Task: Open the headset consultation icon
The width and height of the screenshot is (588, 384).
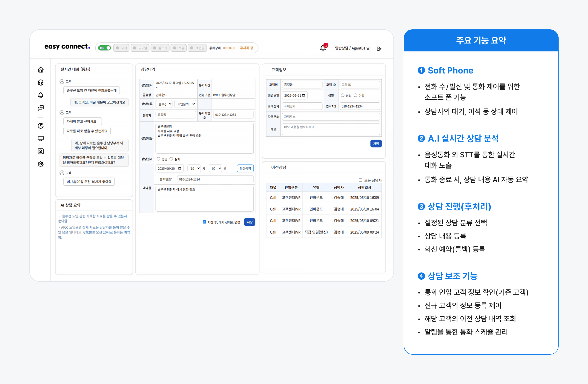Action: coord(41,83)
